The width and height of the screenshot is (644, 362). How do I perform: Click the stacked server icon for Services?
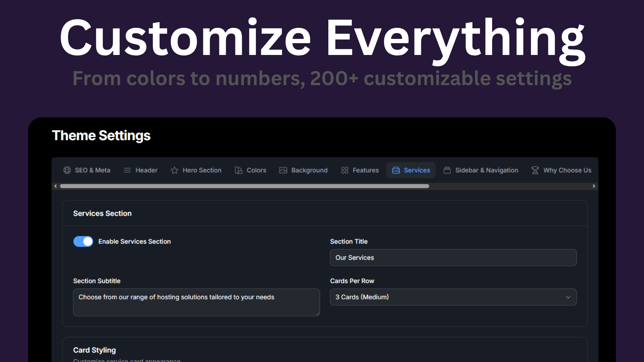pyautogui.click(x=396, y=170)
